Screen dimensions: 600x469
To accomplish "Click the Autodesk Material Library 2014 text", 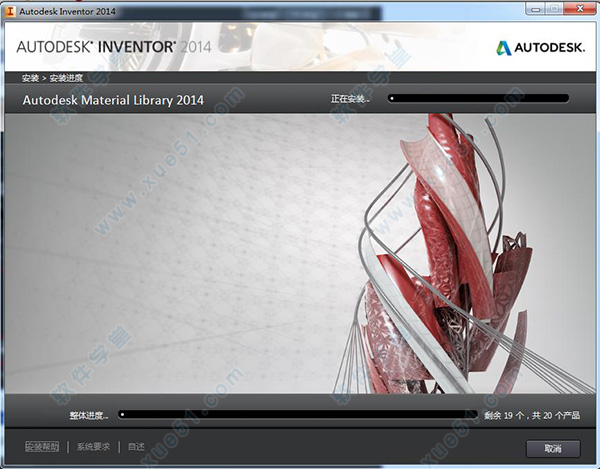I will pos(113,100).
